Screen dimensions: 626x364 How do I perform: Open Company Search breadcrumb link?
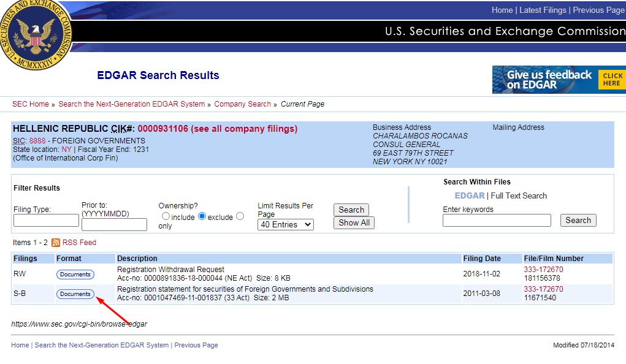pyautogui.click(x=242, y=104)
